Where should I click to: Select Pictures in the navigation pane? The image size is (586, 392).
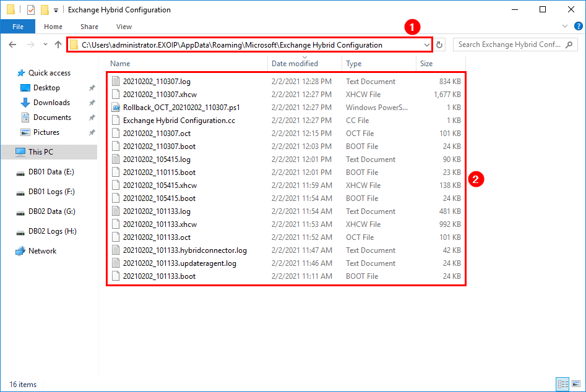point(46,132)
